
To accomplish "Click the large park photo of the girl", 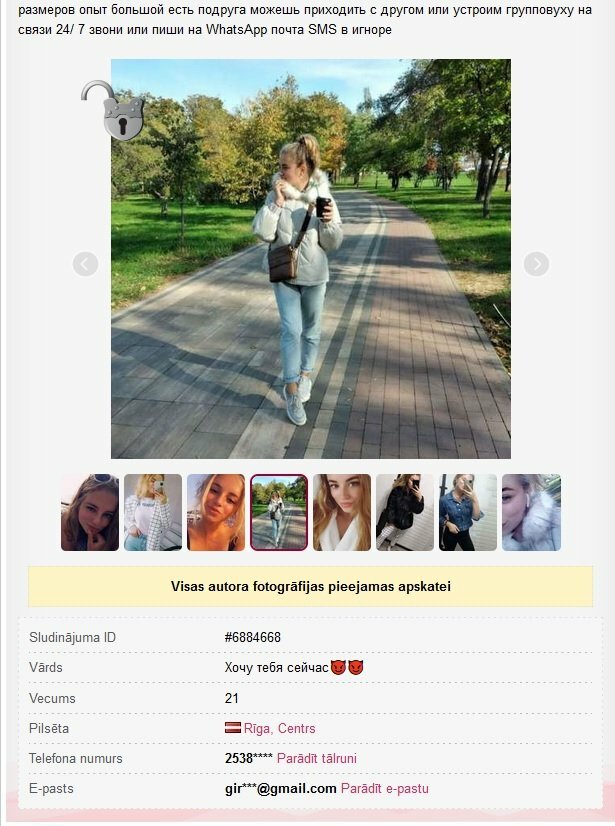I will coord(311,259).
